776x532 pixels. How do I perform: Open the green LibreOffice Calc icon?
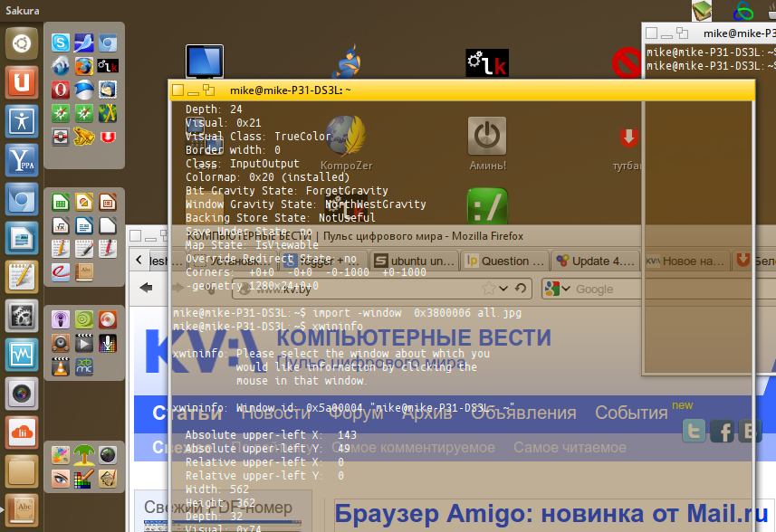(61, 203)
